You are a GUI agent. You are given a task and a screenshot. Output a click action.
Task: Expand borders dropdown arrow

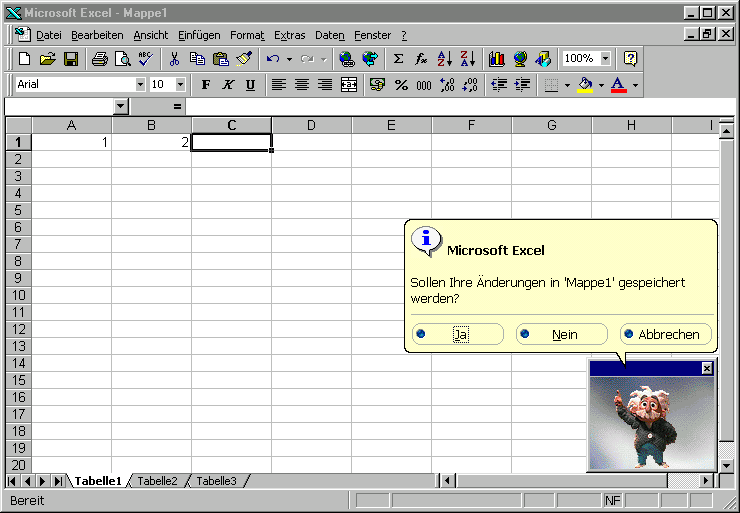pyautogui.click(x=567, y=85)
